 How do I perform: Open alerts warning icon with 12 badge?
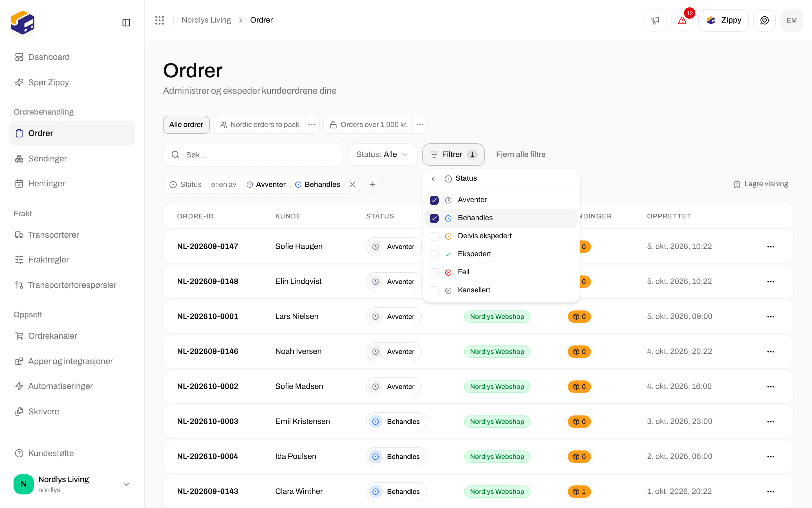click(682, 20)
